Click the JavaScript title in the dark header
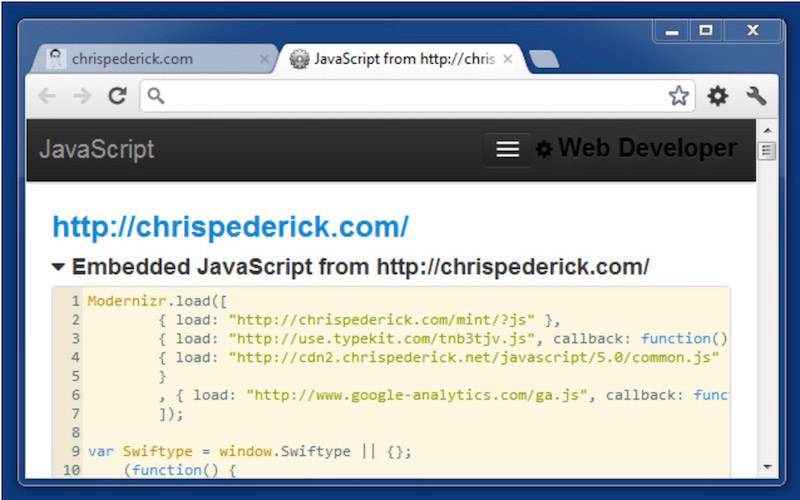The image size is (800, 500). (x=97, y=149)
